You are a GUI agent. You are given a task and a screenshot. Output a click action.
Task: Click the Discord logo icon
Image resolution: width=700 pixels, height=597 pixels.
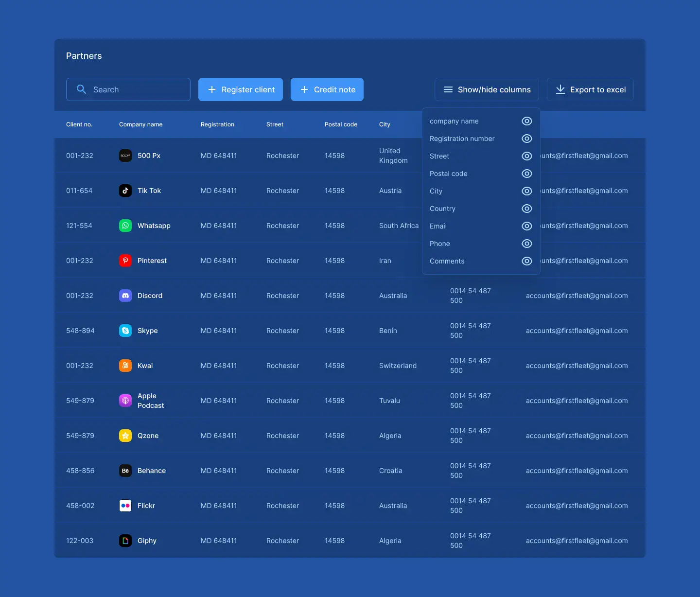(125, 296)
